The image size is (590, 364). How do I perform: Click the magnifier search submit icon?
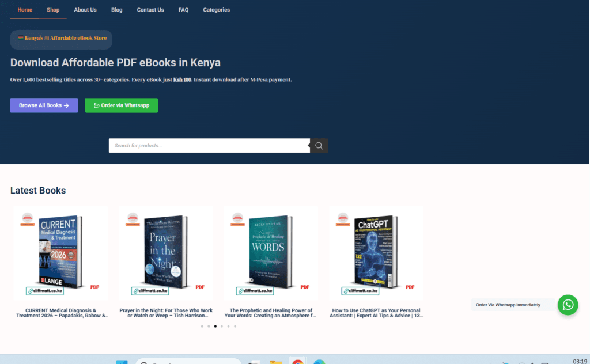[x=319, y=146]
